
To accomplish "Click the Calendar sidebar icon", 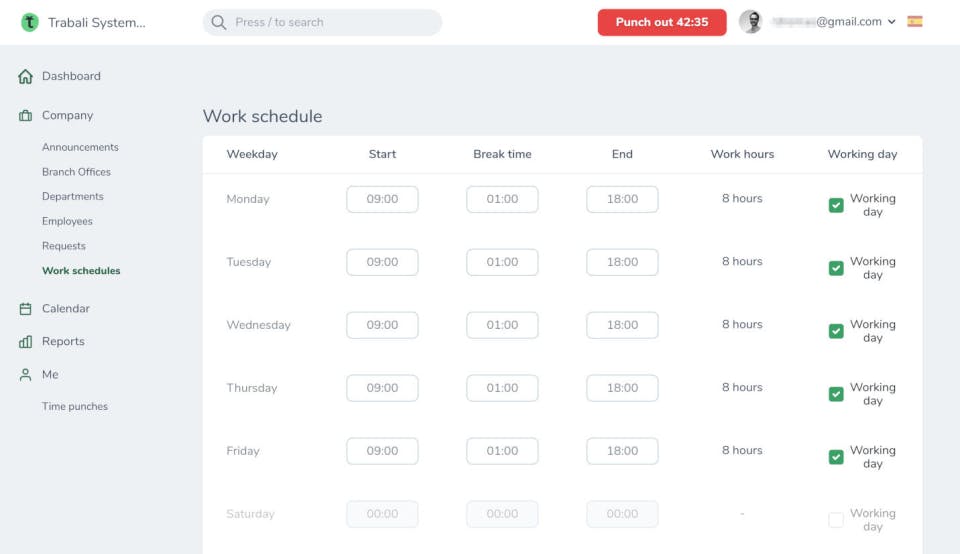I will (26, 309).
